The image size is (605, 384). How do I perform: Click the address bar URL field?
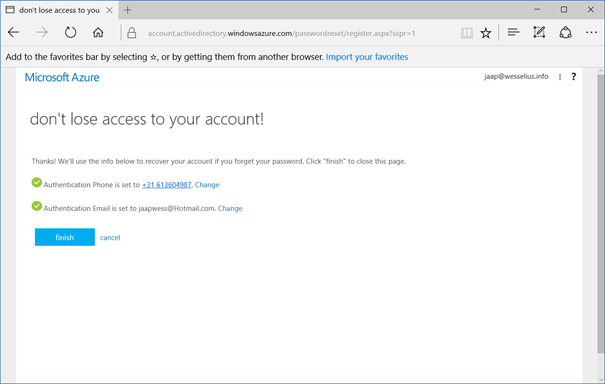pyautogui.click(x=282, y=34)
